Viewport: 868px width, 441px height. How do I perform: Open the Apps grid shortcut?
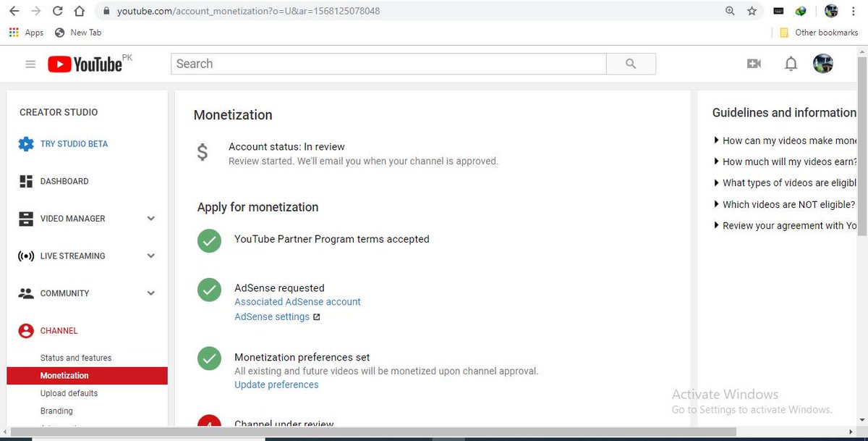coord(26,33)
